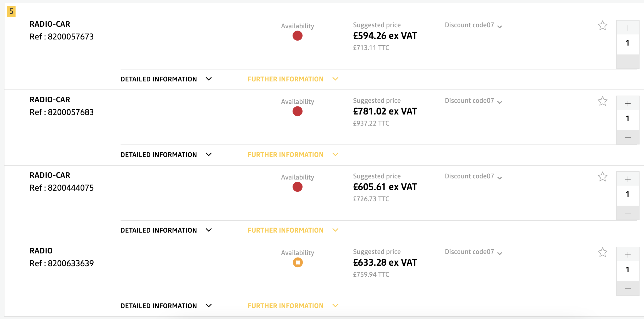Click the orange availability indicator for Ref 8200633639
The width and height of the screenshot is (644, 319).
pos(298,262)
